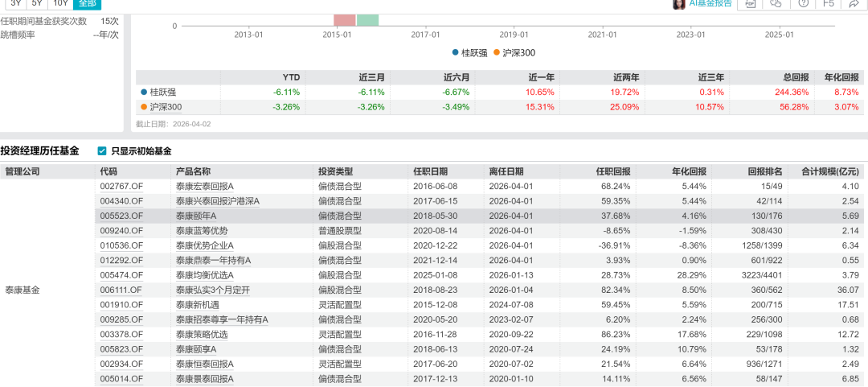Open fund 泰康新机遇
Image resolution: width=868 pixels, height=387 pixels.
197,304
